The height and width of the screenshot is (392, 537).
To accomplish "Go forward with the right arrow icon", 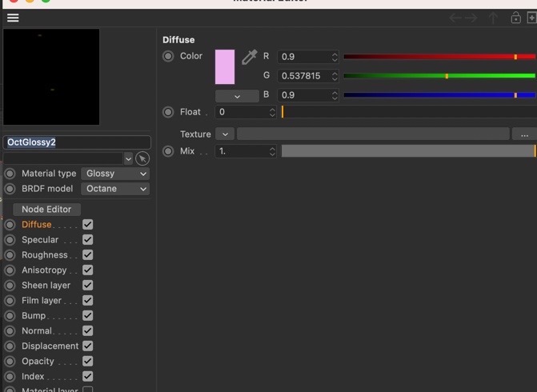I will [x=471, y=18].
